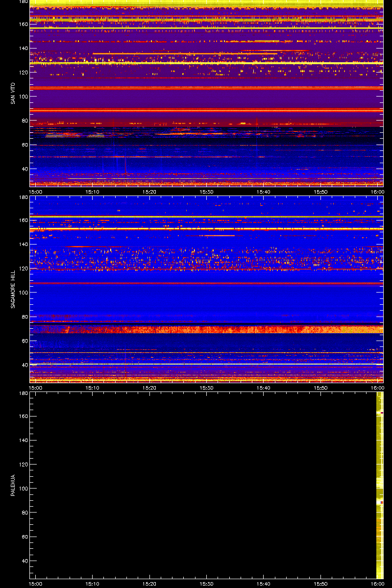This screenshot has height=588, width=392.
Task: Click the 15:10 time label under San Vito
Action: pyautogui.click(x=93, y=192)
